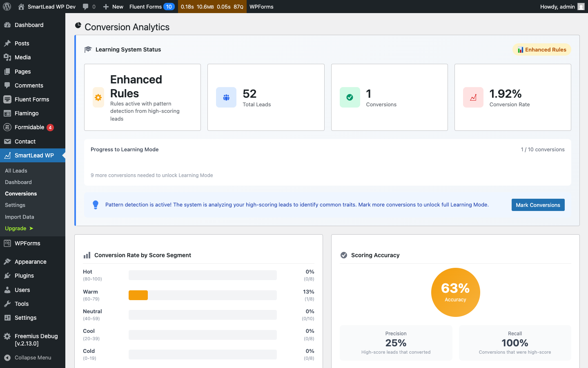Image resolution: width=588 pixels, height=368 pixels.
Task: Click the 63% Accuracy donut gauge
Action: [x=456, y=292]
